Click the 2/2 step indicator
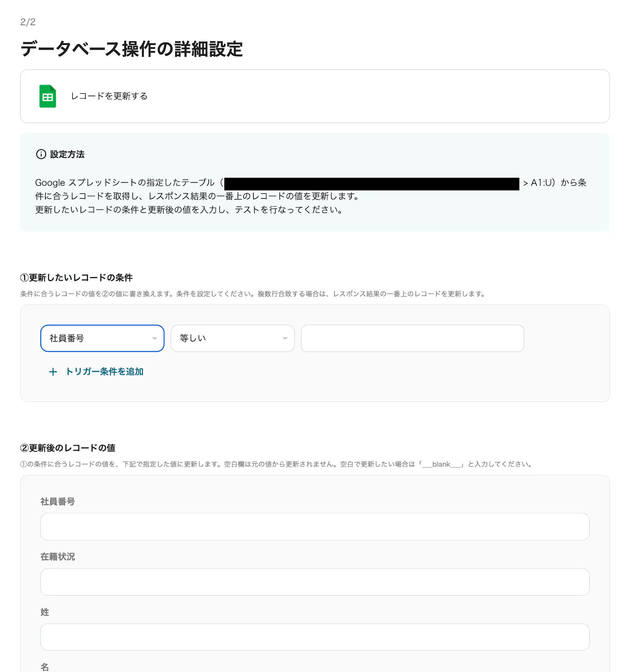This screenshot has height=672, width=644. (28, 22)
